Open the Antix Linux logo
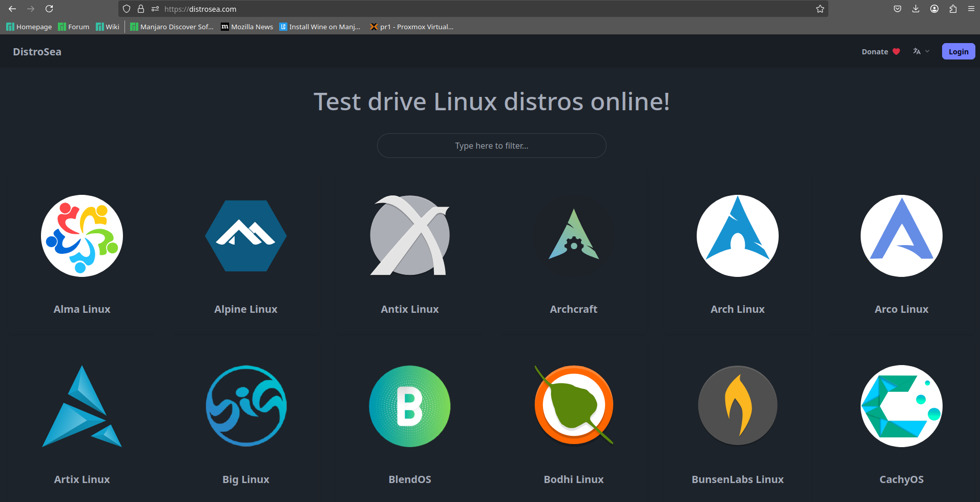Image resolution: width=980 pixels, height=502 pixels. click(x=410, y=235)
